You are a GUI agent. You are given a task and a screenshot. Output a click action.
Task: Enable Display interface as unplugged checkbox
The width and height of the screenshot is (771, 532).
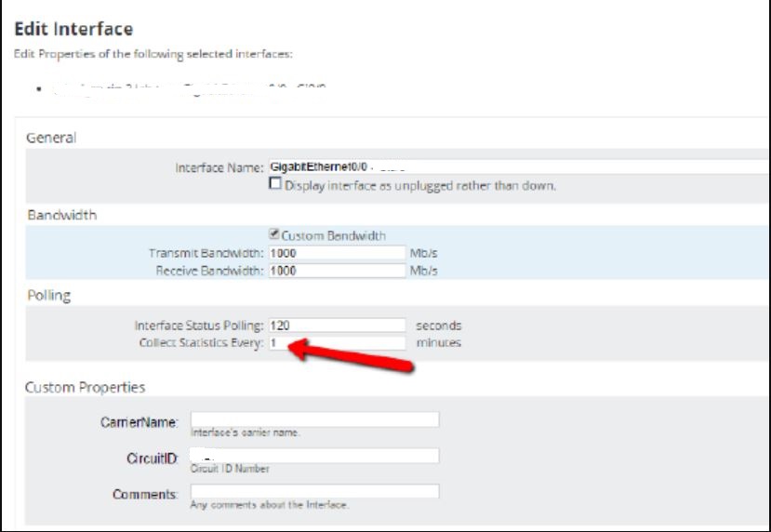275,184
